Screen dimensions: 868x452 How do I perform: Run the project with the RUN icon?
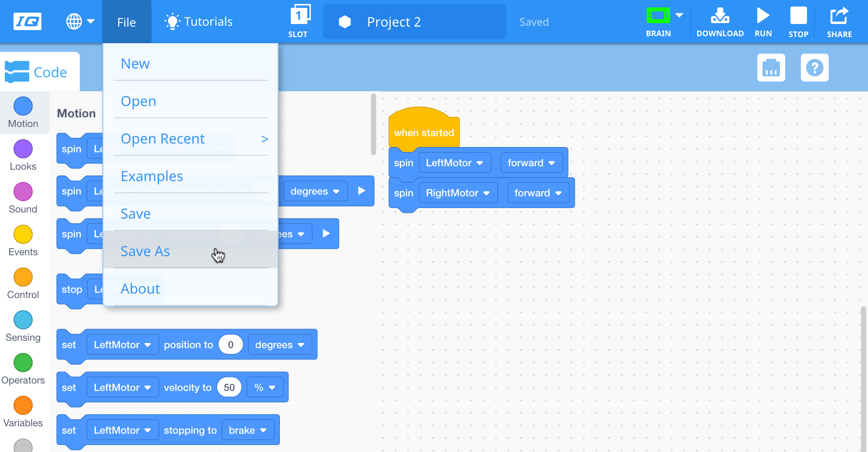click(763, 16)
